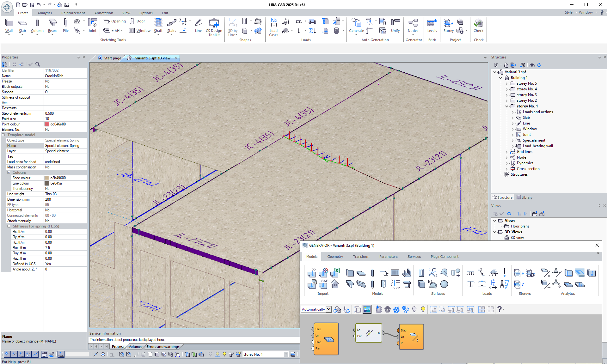Switch to Errors and warnings tab

click(163, 347)
